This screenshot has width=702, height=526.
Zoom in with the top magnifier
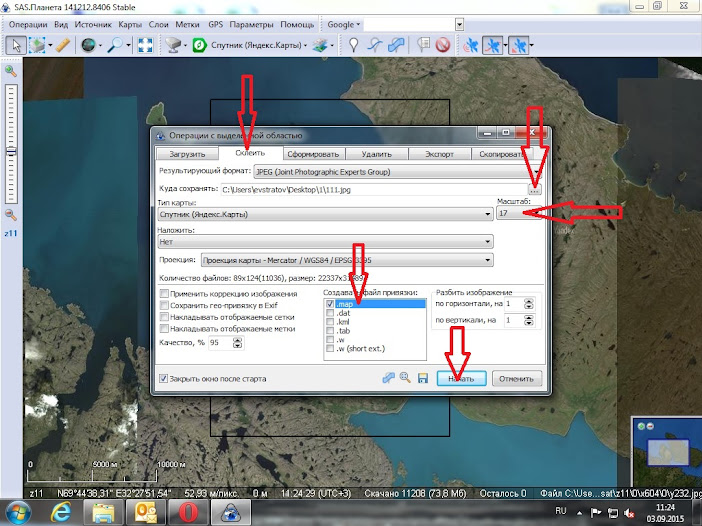click(x=11, y=71)
